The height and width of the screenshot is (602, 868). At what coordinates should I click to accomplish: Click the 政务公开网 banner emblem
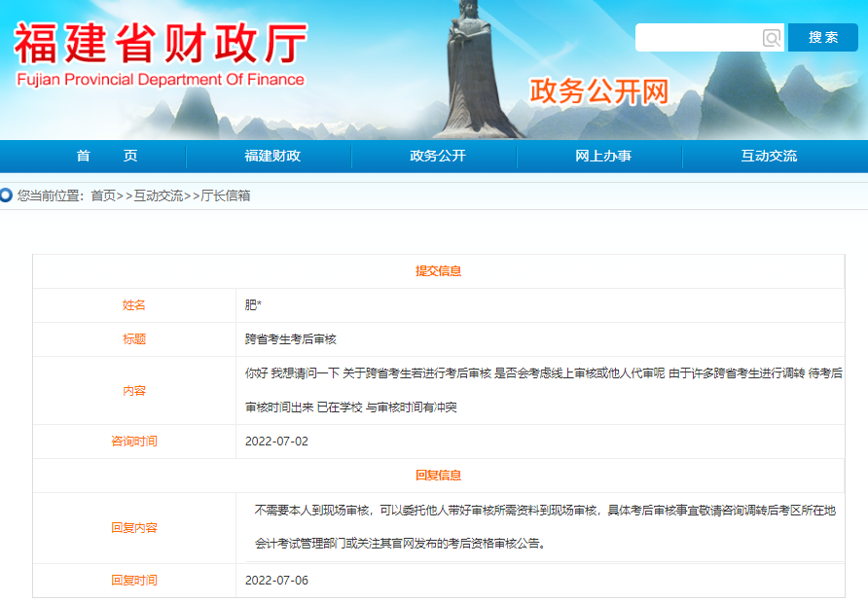click(x=598, y=88)
